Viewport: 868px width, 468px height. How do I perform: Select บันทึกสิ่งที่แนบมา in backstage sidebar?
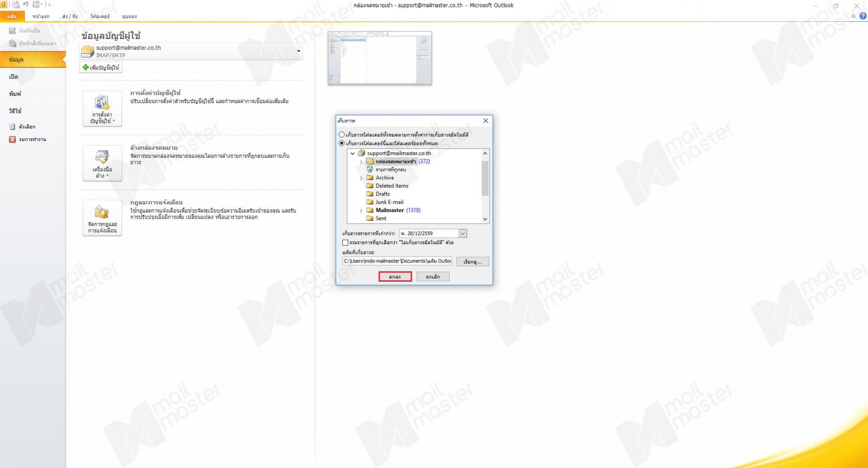(33, 43)
